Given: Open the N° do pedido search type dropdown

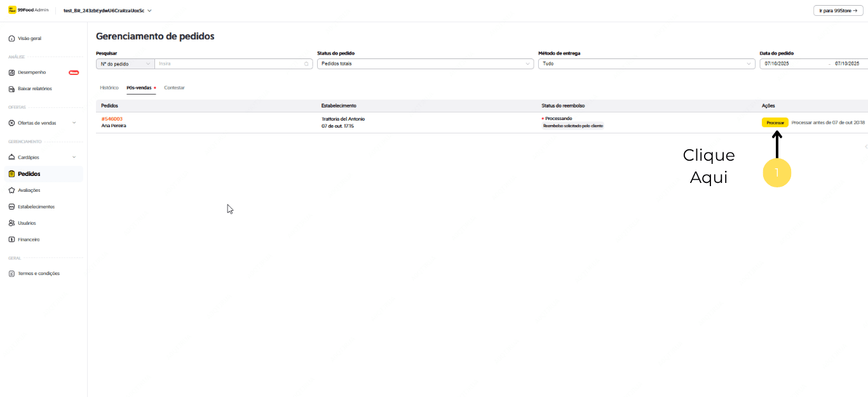Looking at the screenshot, I should click(125, 64).
